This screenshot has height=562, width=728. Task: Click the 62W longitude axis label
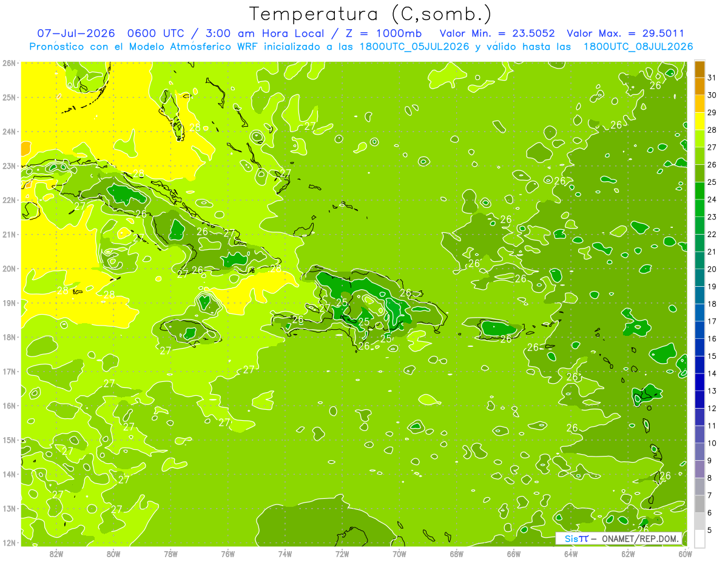click(x=627, y=553)
